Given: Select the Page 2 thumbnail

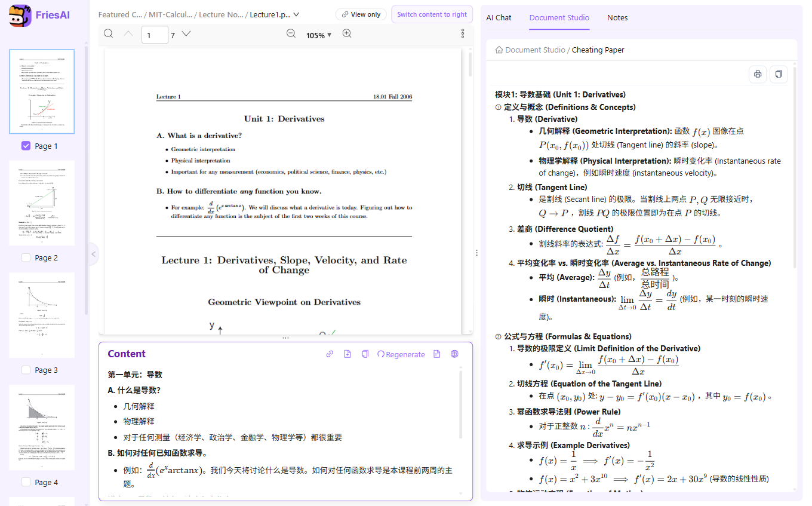Looking at the screenshot, I should tap(42, 203).
